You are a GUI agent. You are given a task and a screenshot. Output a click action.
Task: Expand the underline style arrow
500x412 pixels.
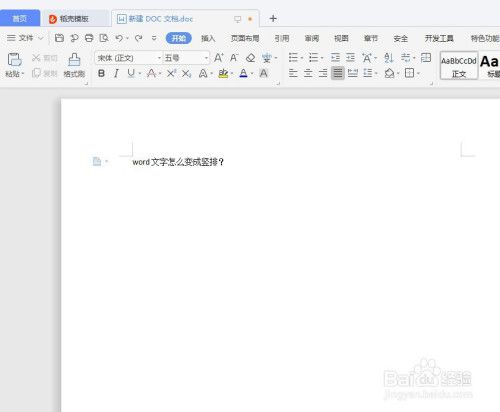pyautogui.click(x=140, y=73)
